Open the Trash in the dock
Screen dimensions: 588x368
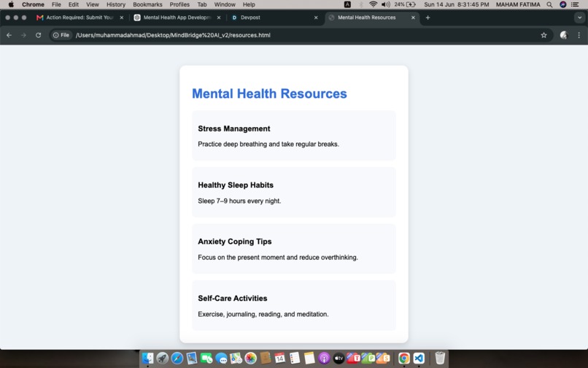(440, 359)
